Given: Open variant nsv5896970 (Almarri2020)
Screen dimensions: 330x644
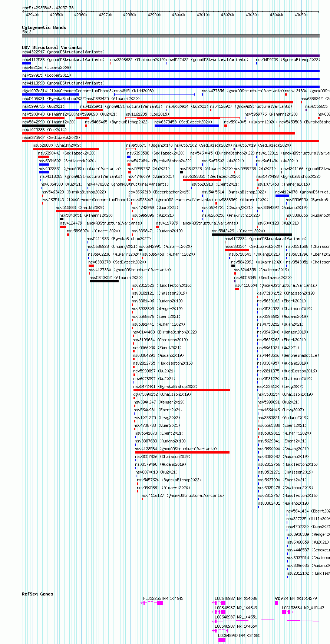Looking at the screenshot, I should pyautogui.click(x=93, y=231).
